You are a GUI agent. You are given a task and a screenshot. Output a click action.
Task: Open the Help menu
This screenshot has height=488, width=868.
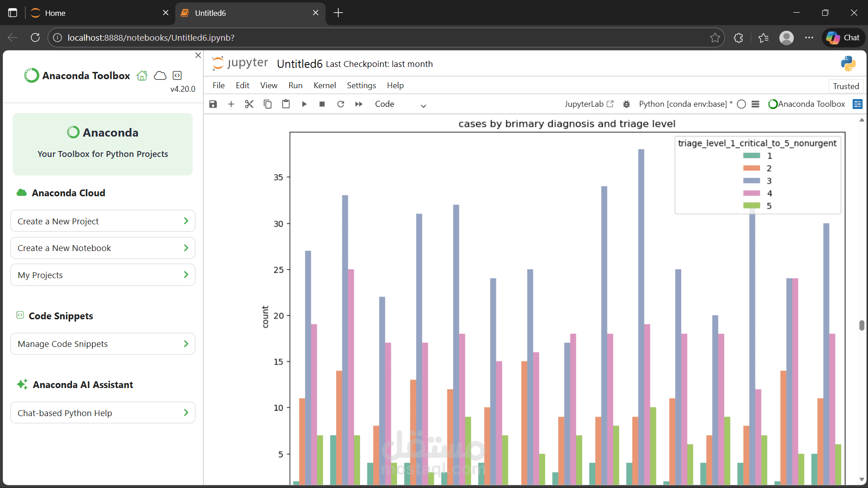(x=395, y=85)
